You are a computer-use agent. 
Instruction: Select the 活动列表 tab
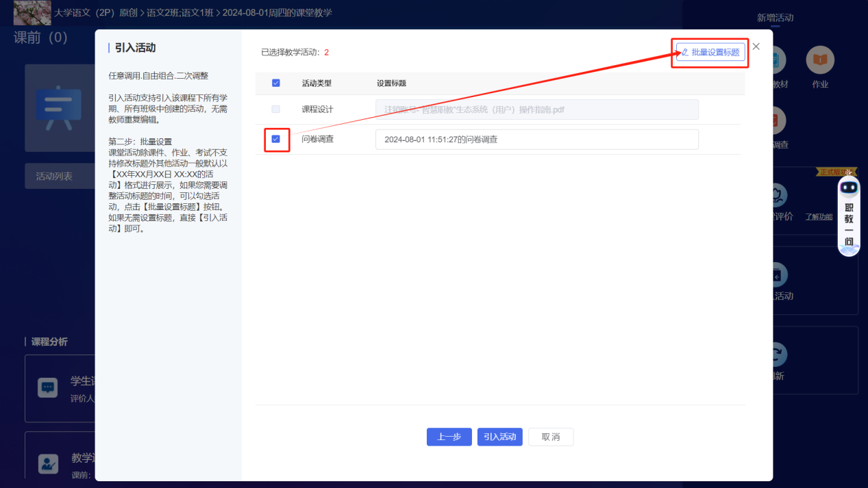pyautogui.click(x=54, y=177)
